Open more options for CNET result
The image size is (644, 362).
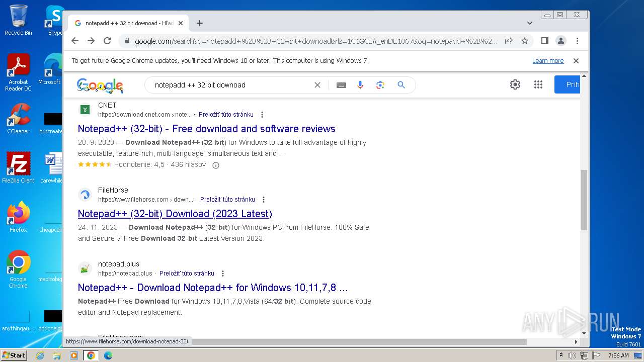coord(262,115)
